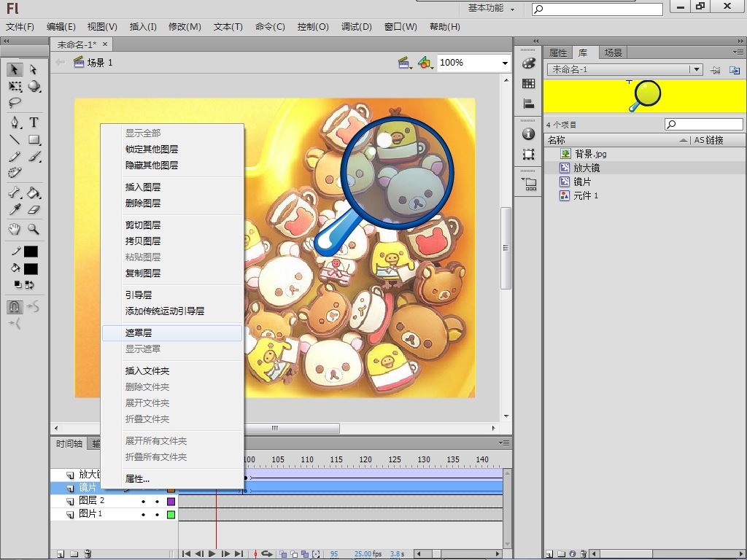Switch to the 属性 tab

point(558,52)
